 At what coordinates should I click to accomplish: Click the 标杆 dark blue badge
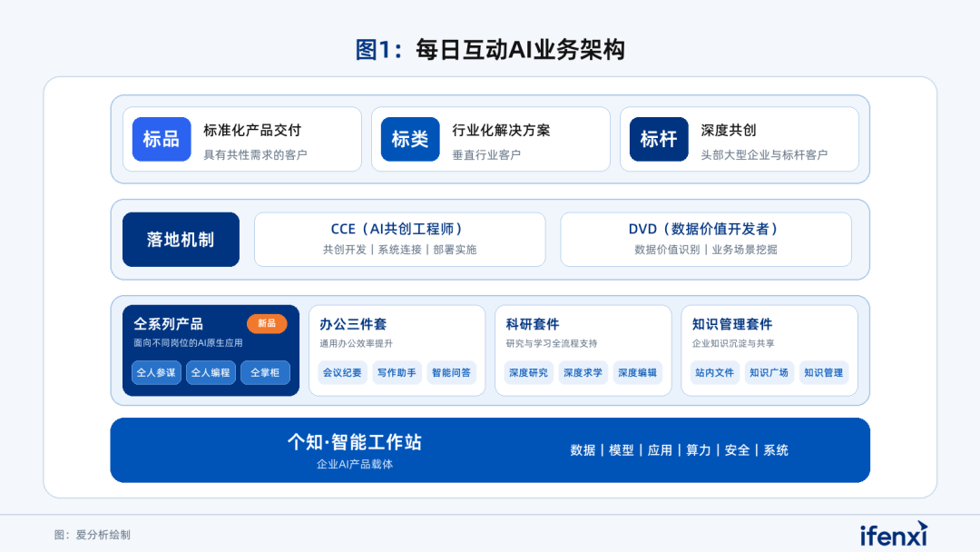659,139
